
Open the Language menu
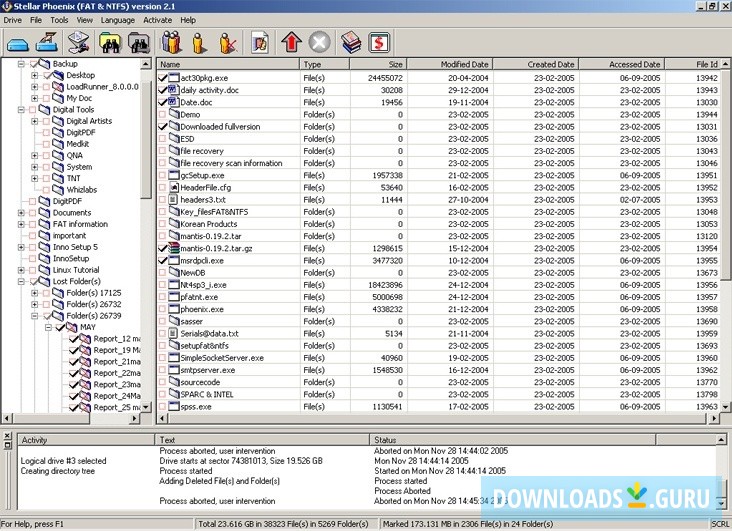(x=118, y=19)
